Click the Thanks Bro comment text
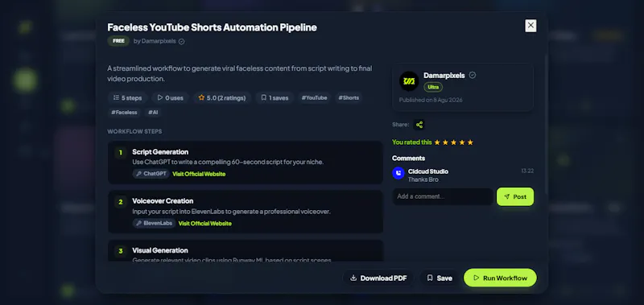The image size is (644, 305). 423,179
